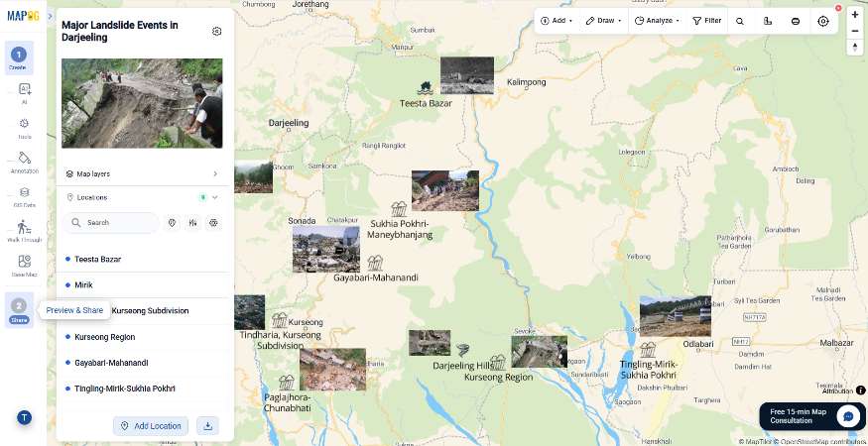
Task: Select Mirik in locations list
Action: (144, 285)
